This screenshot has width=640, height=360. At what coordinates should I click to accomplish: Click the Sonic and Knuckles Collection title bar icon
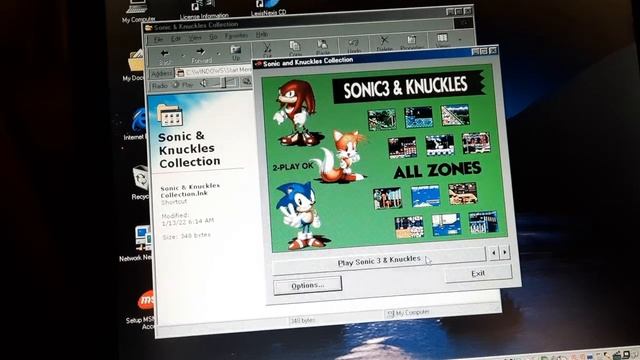pyautogui.click(x=258, y=64)
